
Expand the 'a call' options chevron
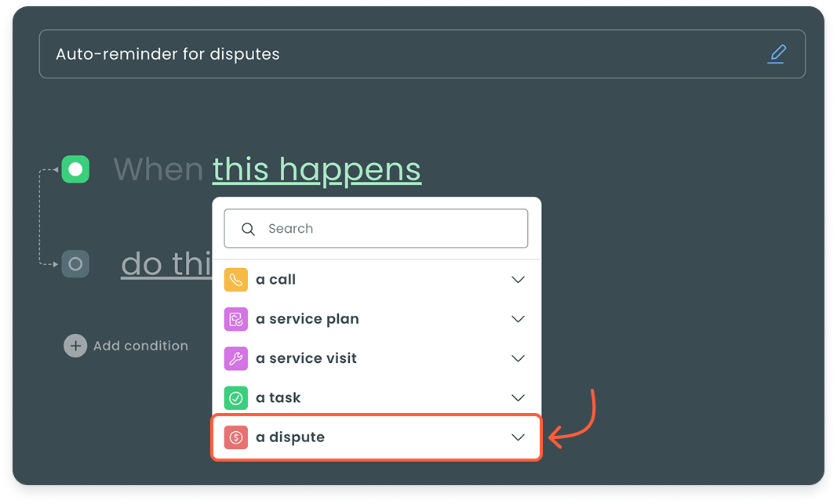(518, 280)
